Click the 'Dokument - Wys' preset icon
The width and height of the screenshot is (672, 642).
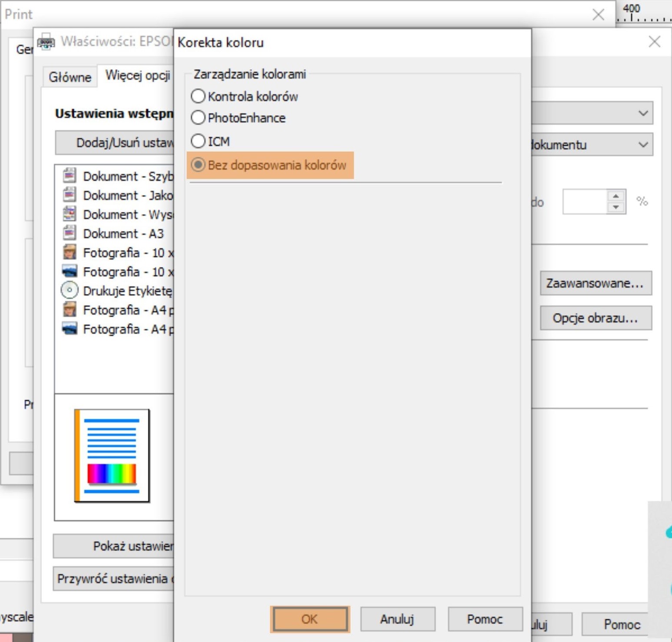pyautogui.click(x=70, y=214)
